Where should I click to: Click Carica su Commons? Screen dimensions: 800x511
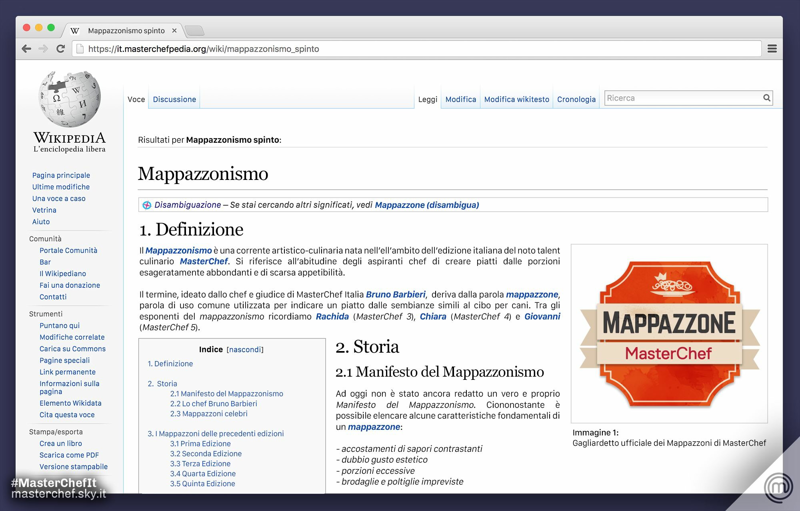[x=72, y=349]
